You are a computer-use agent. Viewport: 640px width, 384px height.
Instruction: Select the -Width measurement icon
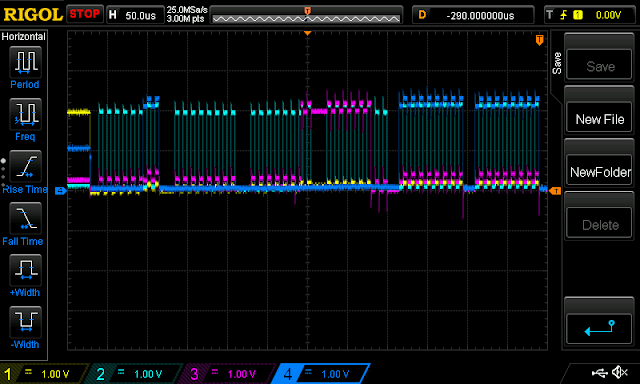point(26,322)
